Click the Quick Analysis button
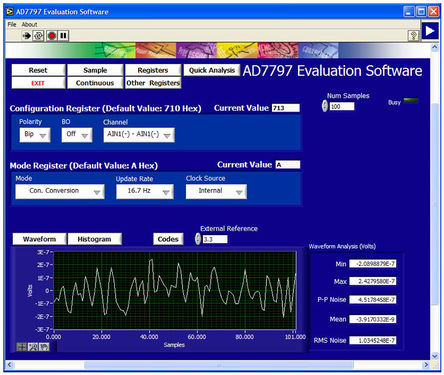Viewport: 444px width, 375px height. coord(212,70)
